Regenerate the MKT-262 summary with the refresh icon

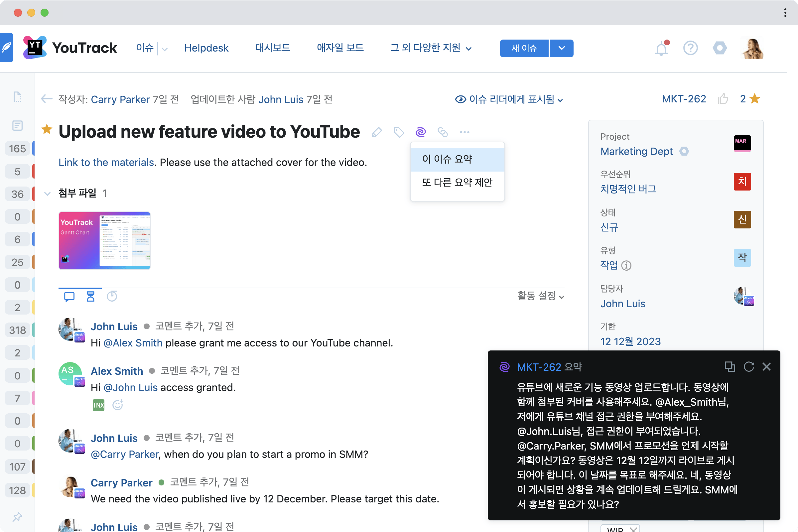click(x=749, y=366)
